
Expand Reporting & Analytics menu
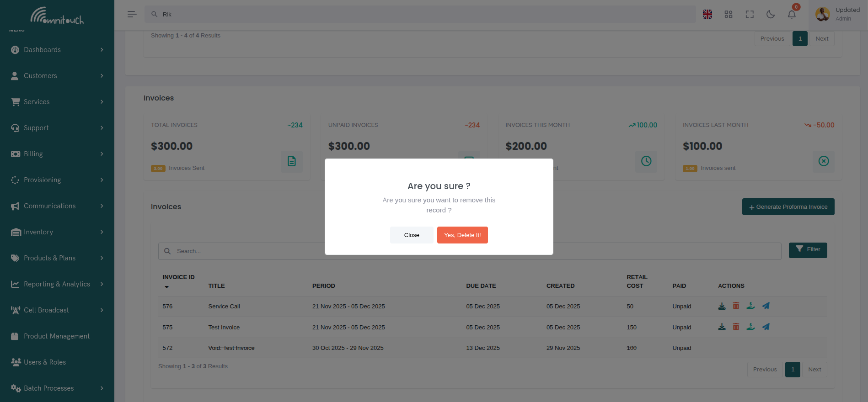coord(57,284)
